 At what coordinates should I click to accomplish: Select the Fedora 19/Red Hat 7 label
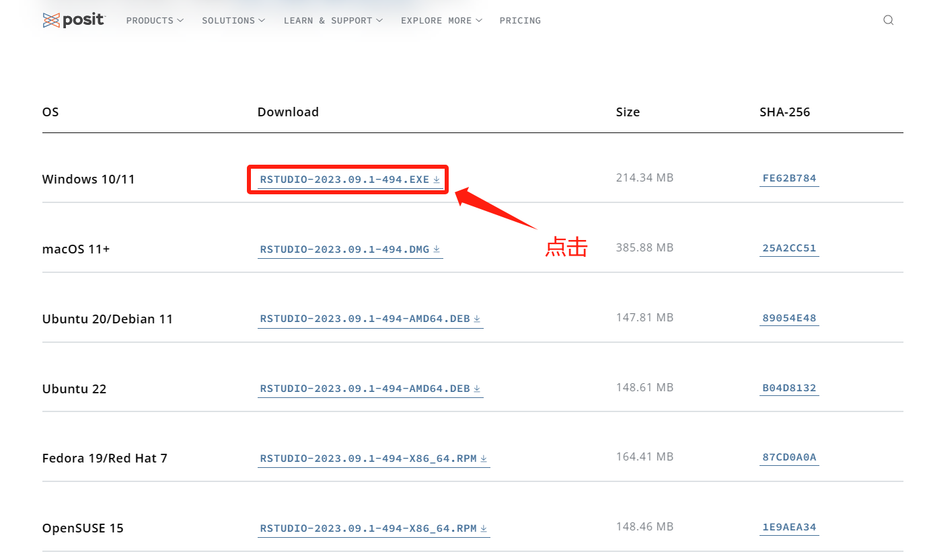104,458
